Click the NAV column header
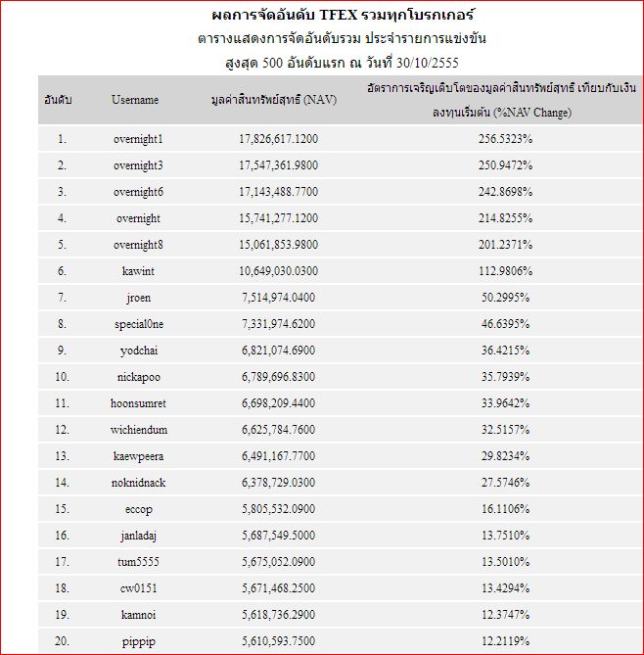 pyautogui.click(x=274, y=100)
